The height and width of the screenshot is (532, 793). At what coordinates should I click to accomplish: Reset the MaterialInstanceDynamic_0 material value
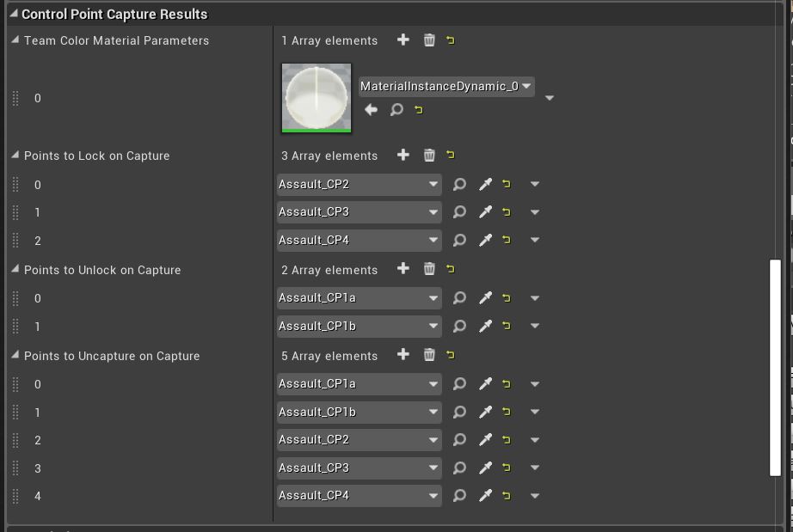418,110
